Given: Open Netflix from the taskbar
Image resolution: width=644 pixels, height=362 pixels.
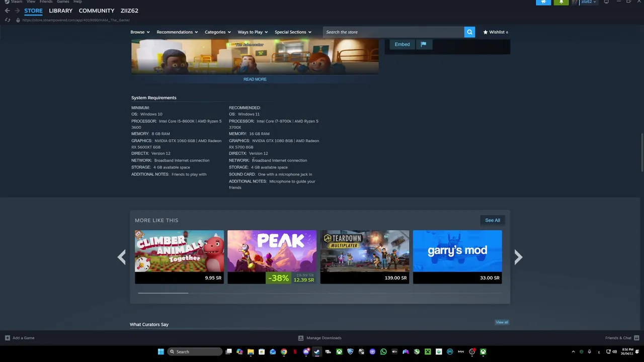Looking at the screenshot, I should pyautogui.click(x=295, y=352).
